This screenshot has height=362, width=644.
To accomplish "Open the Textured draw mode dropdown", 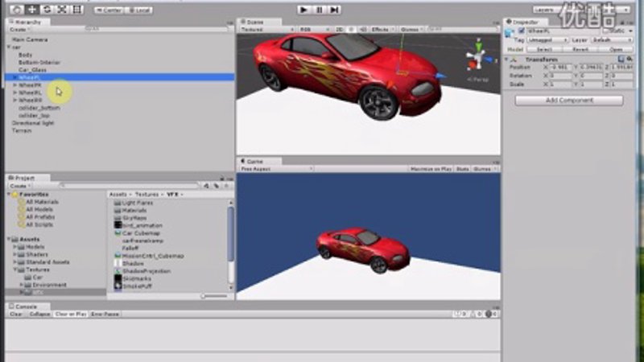I will point(267,30).
